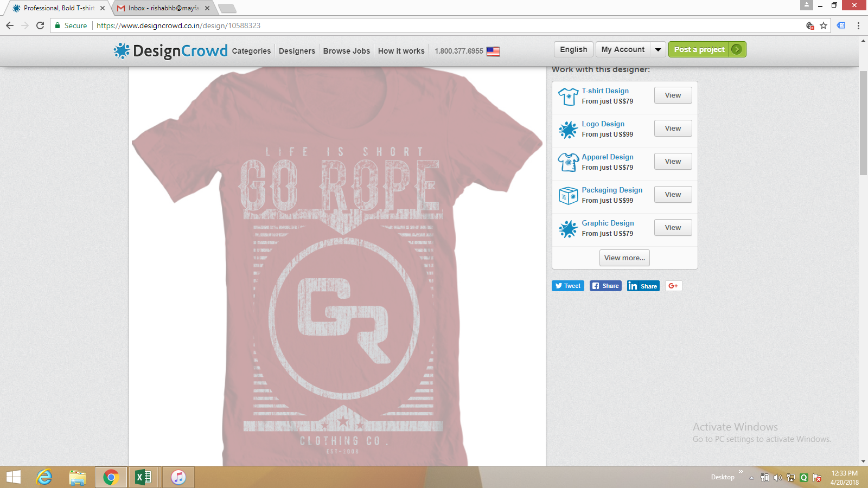Bookmark this page with the star icon
Viewport: 868px width, 488px height.
tap(824, 25)
